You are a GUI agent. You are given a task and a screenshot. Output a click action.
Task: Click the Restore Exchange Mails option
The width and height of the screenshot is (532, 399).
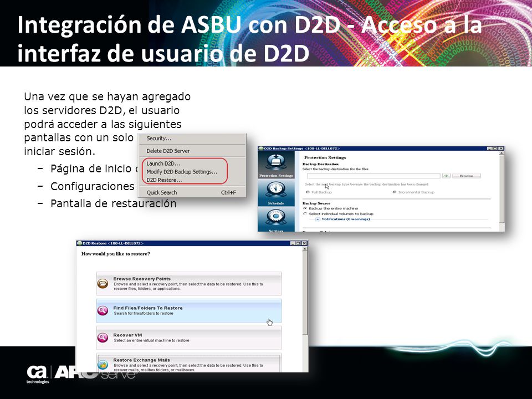point(188,362)
